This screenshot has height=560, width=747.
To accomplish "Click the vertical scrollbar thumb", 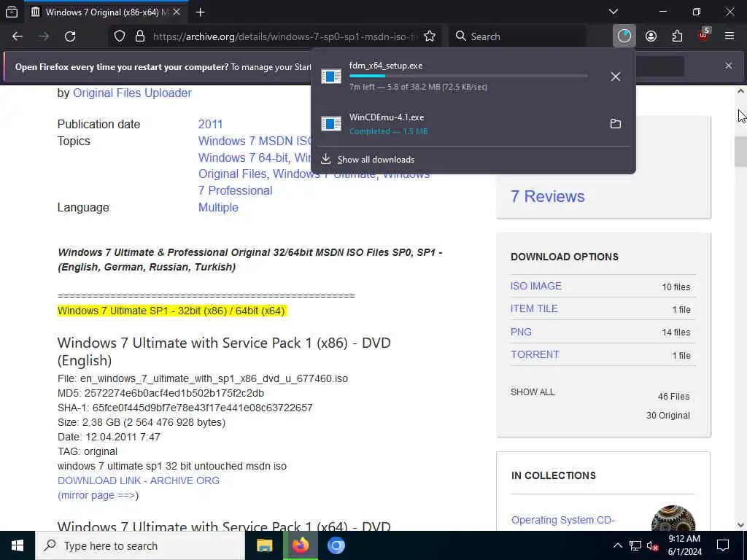I will [740, 151].
